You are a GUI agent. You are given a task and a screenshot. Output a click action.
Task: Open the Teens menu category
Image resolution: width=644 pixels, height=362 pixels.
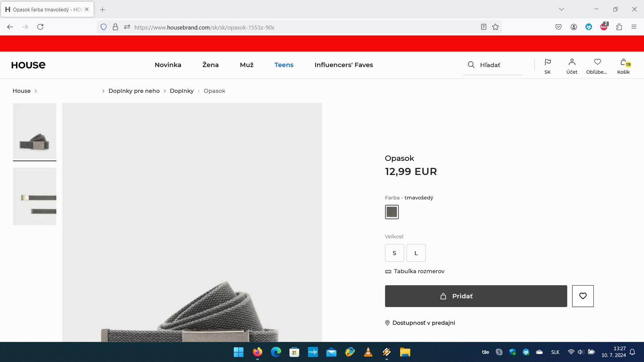(284, 65)
